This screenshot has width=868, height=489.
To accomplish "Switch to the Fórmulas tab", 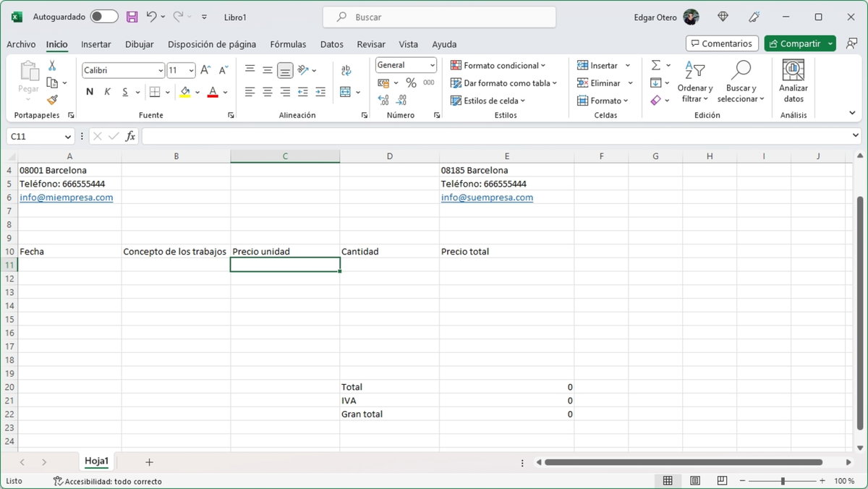I will tap(288, 44).
